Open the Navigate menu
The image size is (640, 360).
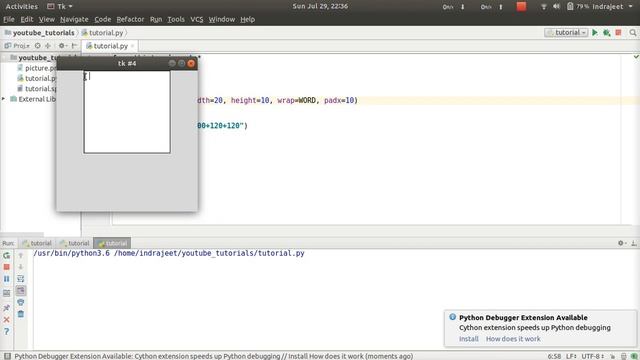point(74,19)
